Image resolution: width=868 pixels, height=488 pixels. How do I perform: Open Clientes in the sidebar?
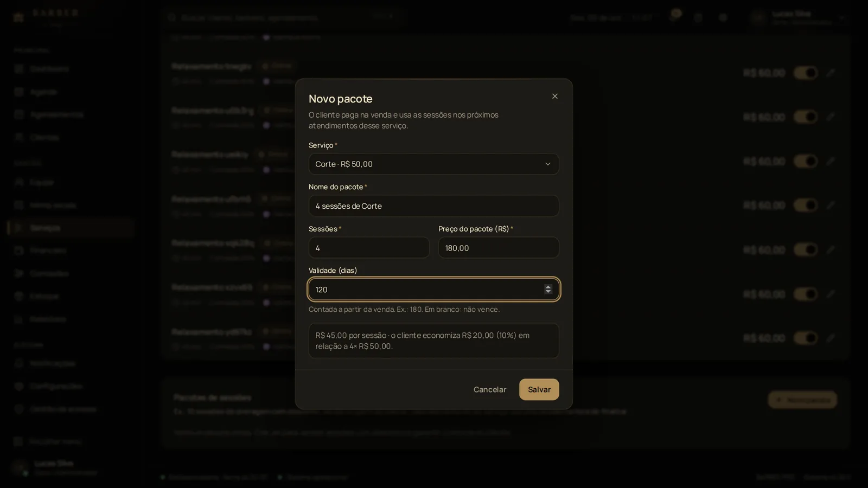coord(71,137)
